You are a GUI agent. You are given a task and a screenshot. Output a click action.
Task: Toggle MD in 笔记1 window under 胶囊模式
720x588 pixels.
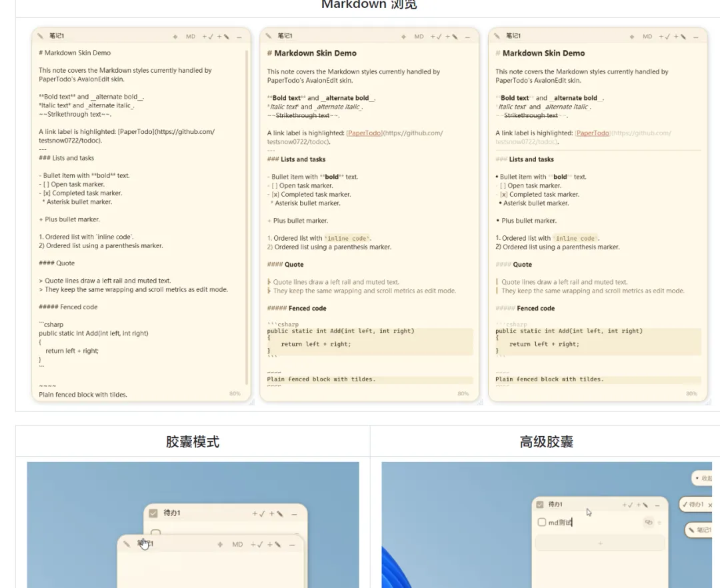click(x=237, y=545)
